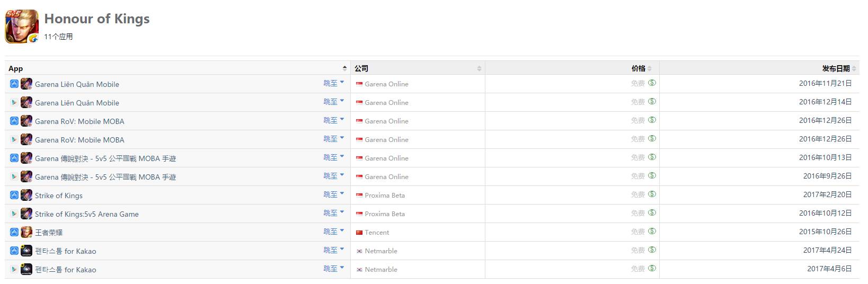
Task: Open the Strike of Kings app link
Action: click(x=59, y=196)
